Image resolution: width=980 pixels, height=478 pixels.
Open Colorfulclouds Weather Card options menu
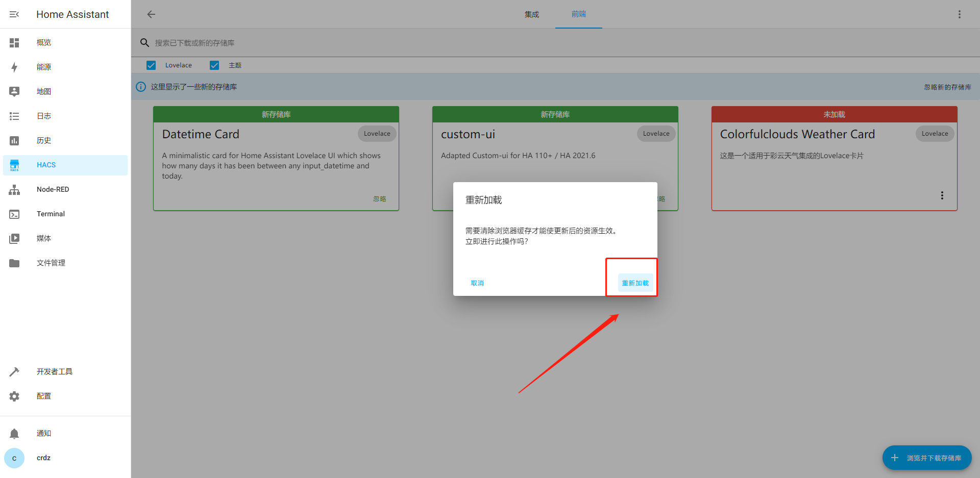(x=942, y=195)
